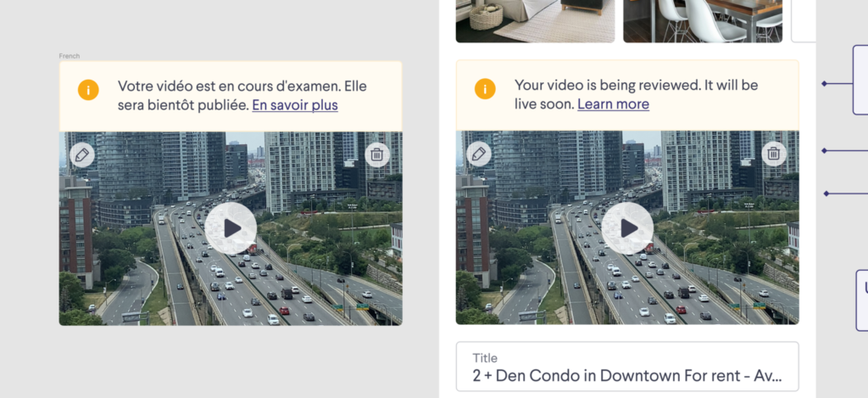Screen dimensions: 868x398
Task: Select the partial annotation box at lower right
Action: [862, 300]
